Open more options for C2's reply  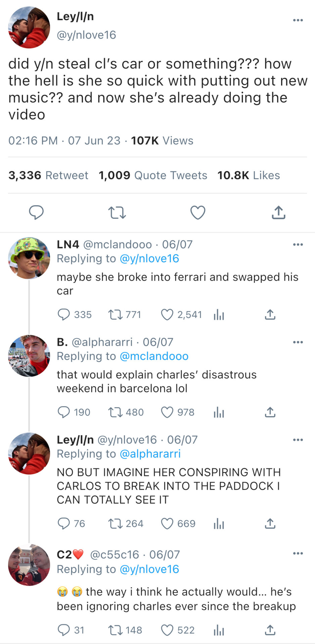tap(298, 553)
